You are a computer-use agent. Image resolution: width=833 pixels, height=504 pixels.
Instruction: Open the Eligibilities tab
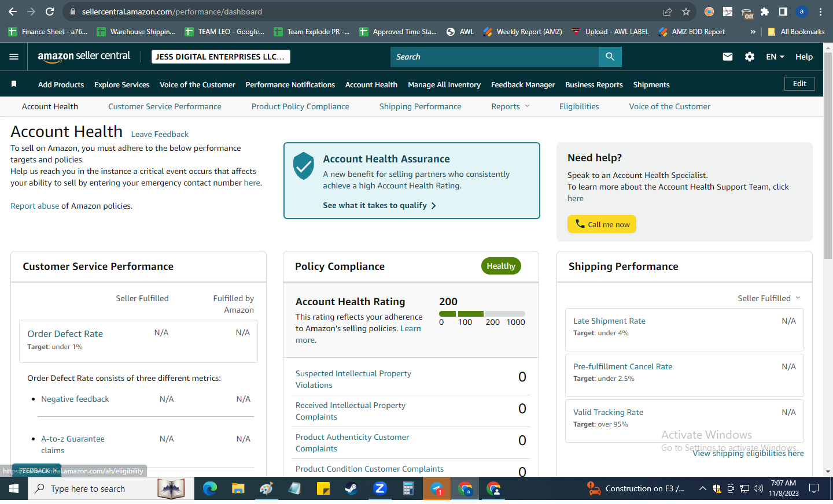pyautogui.click(x=579, y=106)
